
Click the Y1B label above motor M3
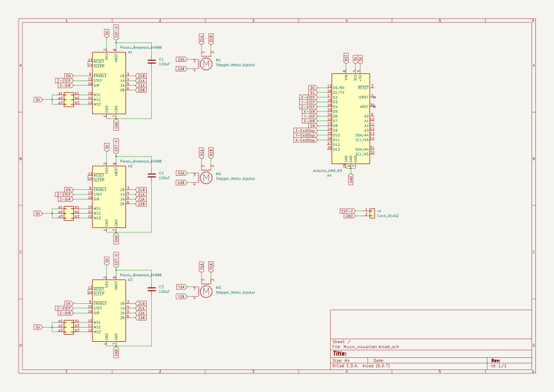click(x=211, y=266)
